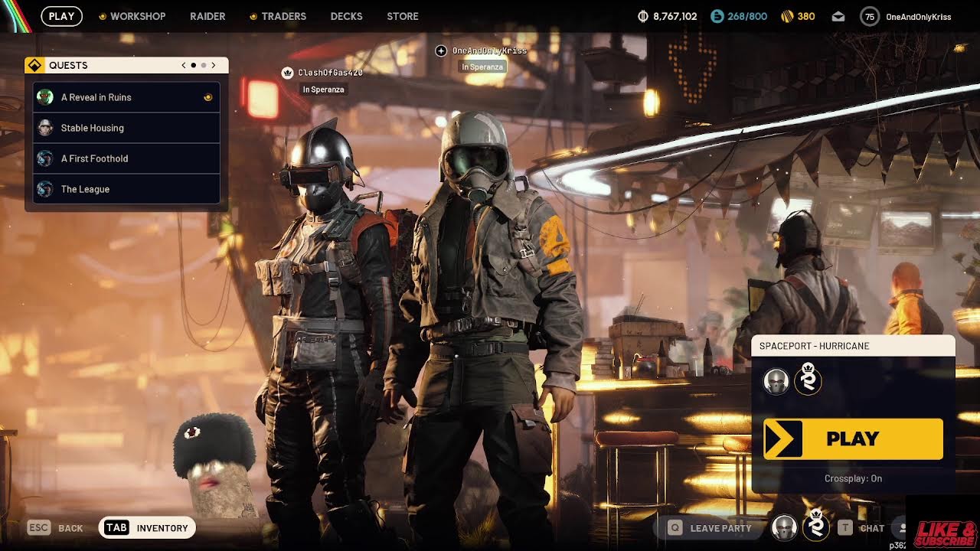Open the Quests diamond icon
The image size is (980, 551).
coord(34,65)
